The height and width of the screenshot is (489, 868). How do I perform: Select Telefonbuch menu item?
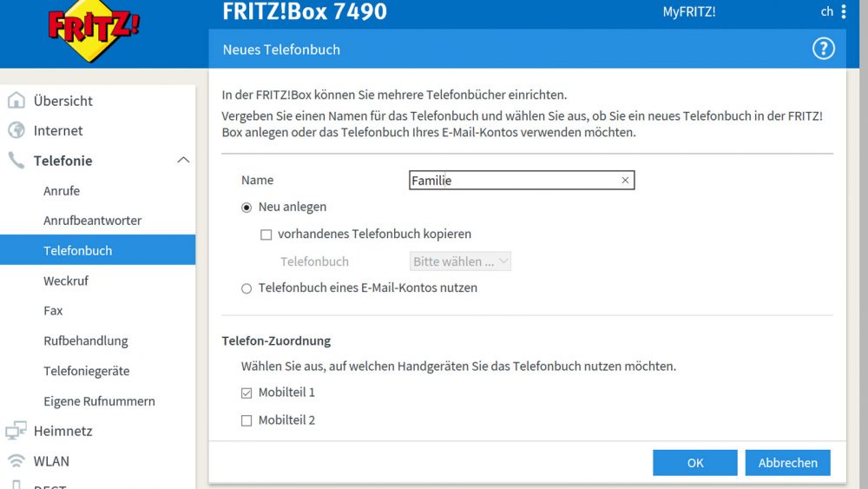pyautogui.click(x=97, y=250)
